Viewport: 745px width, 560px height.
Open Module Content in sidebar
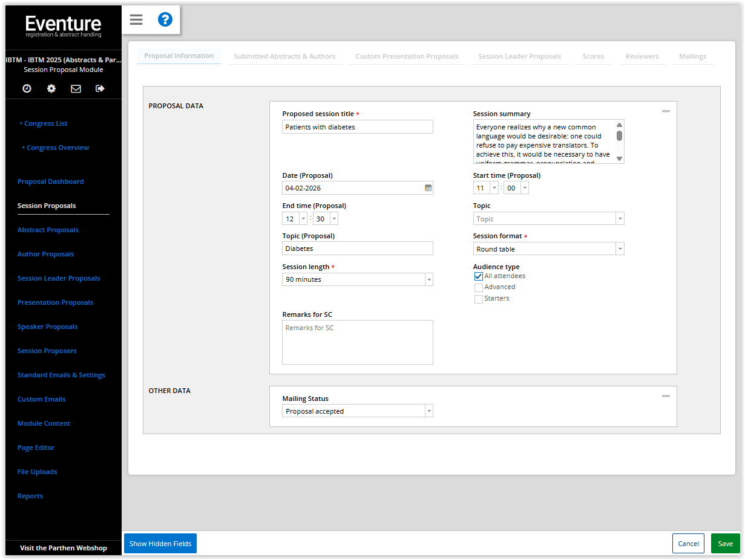(44, 423)
